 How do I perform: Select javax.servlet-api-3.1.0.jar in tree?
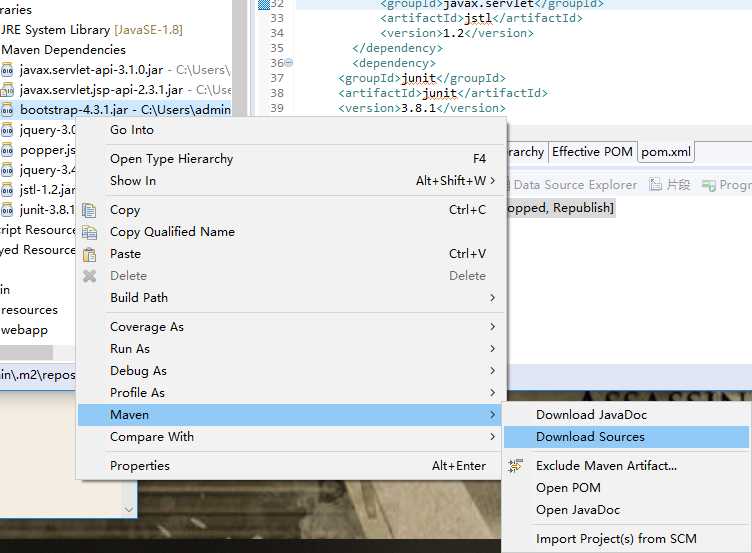pos(115,70)
